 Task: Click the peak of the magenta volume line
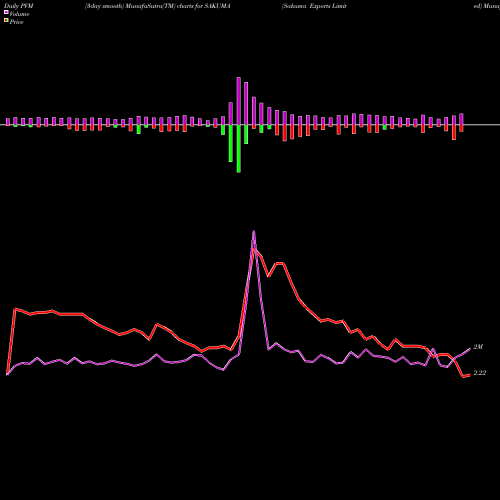(254, 231)
